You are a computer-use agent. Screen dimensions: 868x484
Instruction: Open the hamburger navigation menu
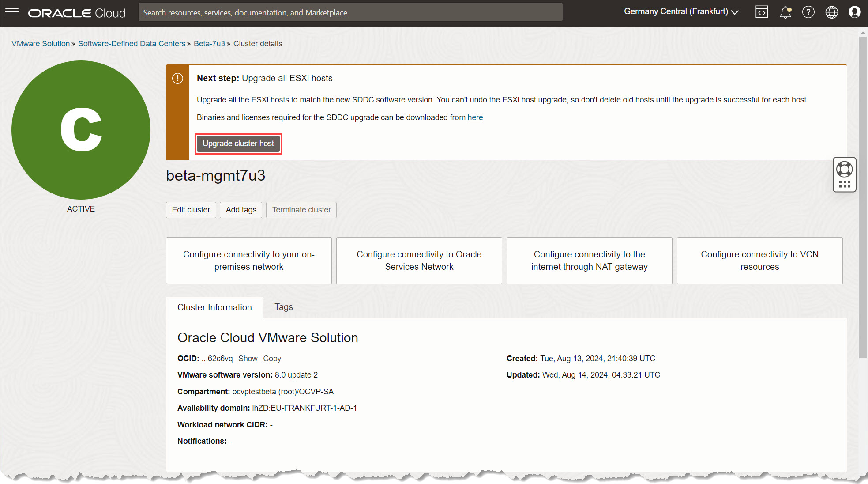(12, 12)
